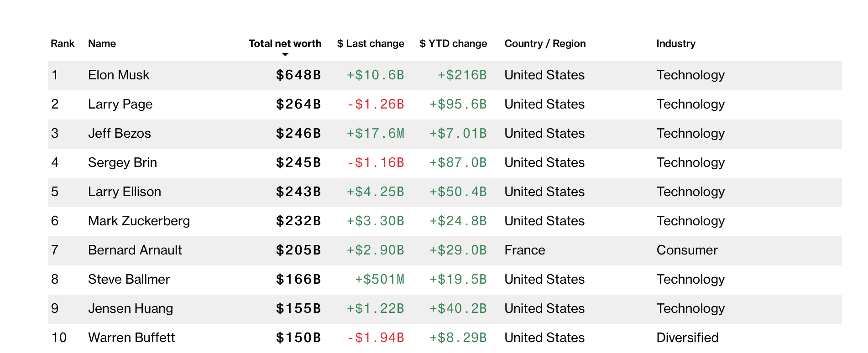Viewport: 868px width, 353px height.
Task: Select the Jeff Bezos name entry
Action: tap(119, 134)
